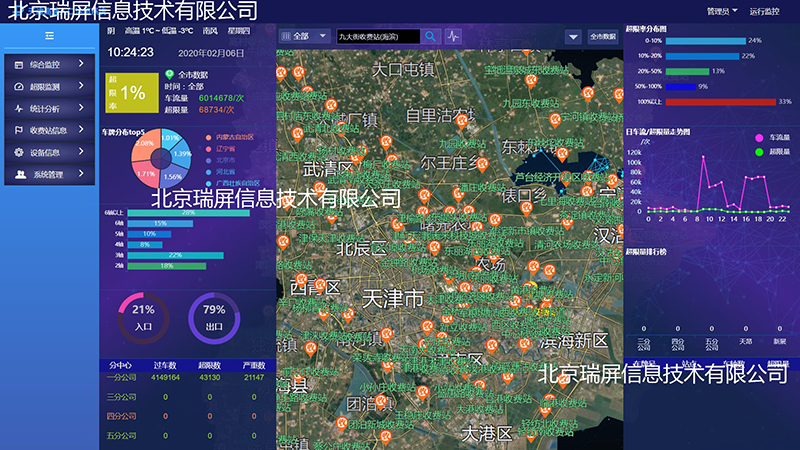Click the 1.71% pink pie slice
Image resolution: width=800 pixels, height=450 pixels.
pos(145,174)
